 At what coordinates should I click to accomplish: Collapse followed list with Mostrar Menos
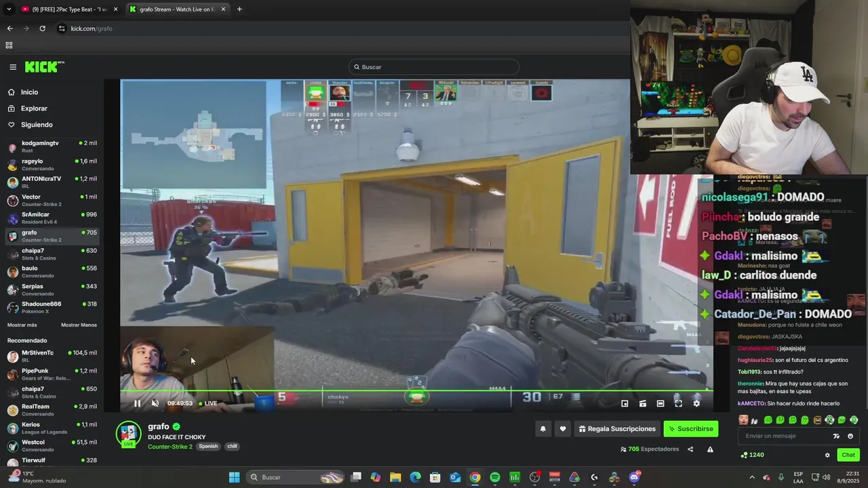pyautogui.click(x=79, y=325)
